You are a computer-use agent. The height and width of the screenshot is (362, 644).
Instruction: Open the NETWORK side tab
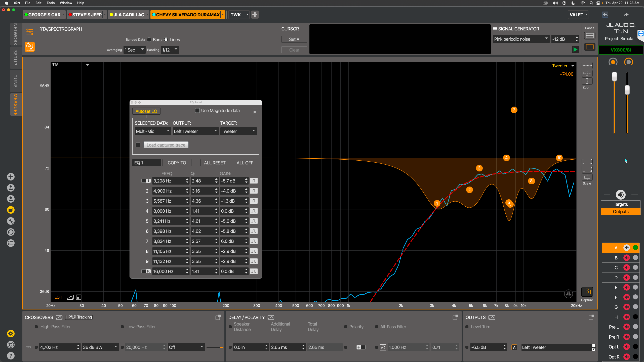[x=16, y=34]
